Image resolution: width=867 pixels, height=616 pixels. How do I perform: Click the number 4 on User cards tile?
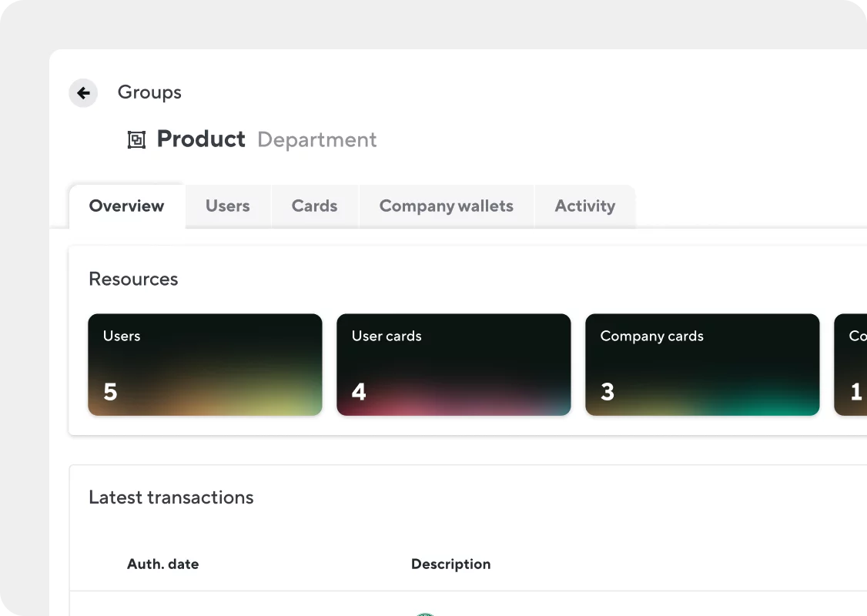click(x=359, y=391)
